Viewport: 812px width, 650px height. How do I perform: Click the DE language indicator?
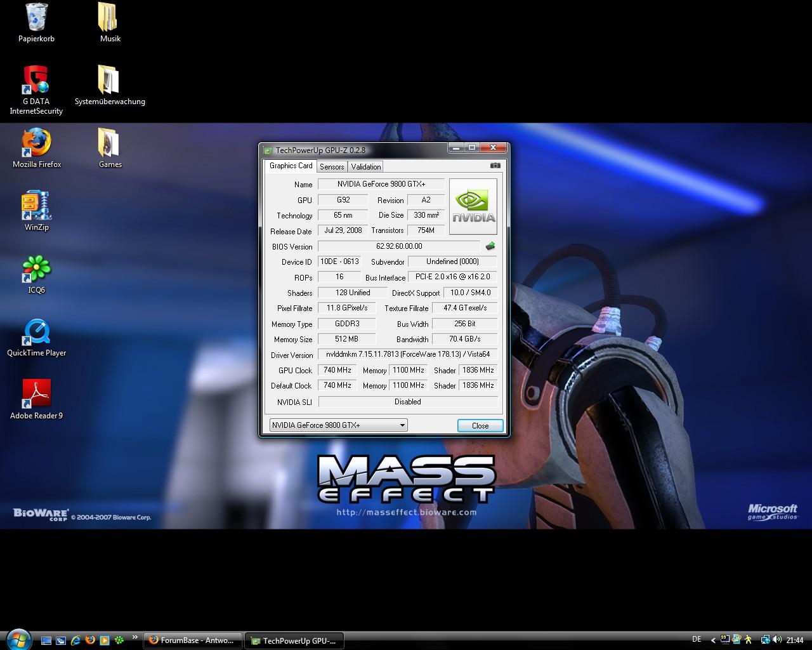point(697,640)
